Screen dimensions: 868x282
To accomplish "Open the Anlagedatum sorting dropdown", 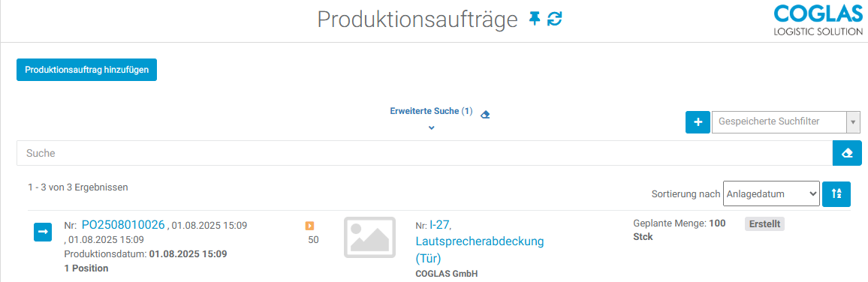I will tap(771, 193).
